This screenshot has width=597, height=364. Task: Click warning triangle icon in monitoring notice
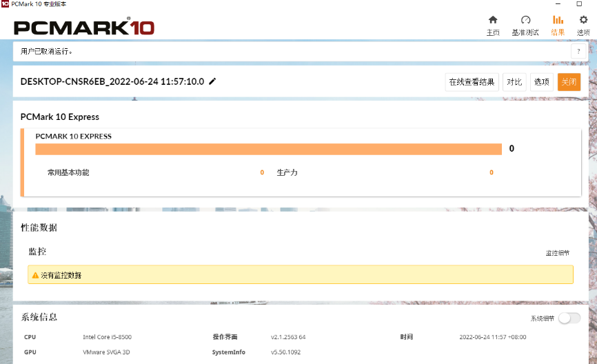pyautogui.click(x=35, y=275)
